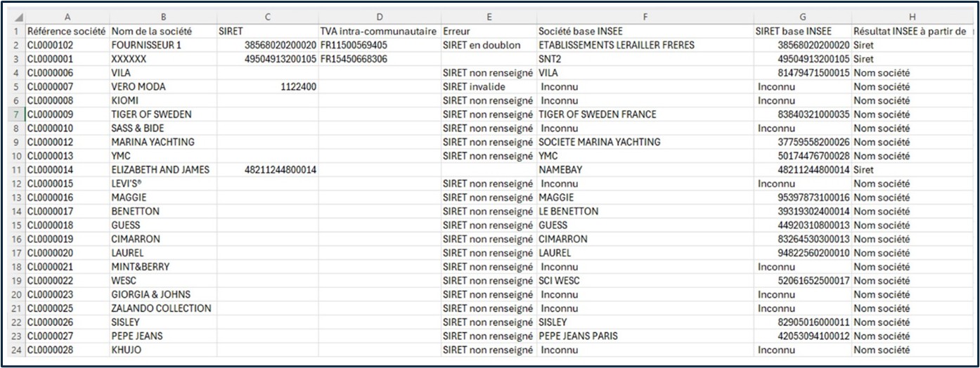980x368 pixels.
Task: Select the VERO MODA cell
Action: (x=163, y=86)
